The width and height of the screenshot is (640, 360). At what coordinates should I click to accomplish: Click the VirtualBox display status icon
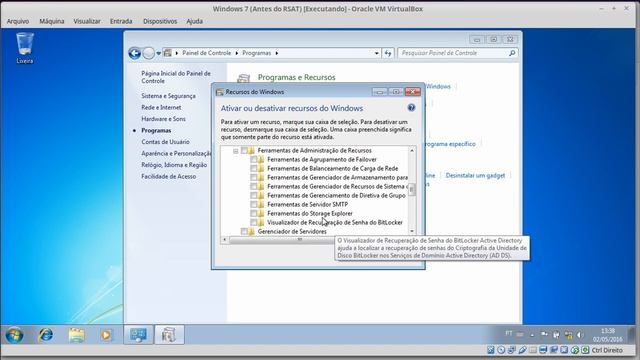[x=543, y=350]
